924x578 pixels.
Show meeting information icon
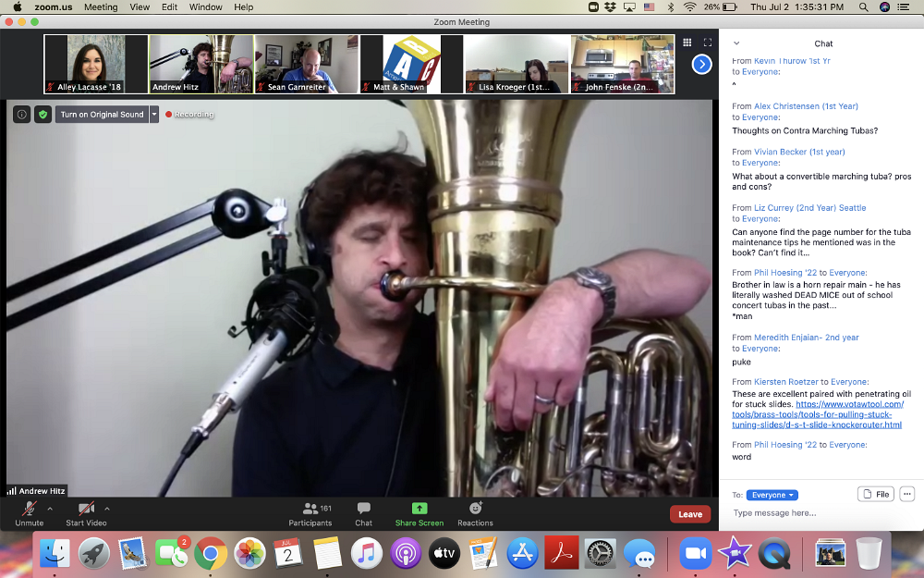pos(22,115)
